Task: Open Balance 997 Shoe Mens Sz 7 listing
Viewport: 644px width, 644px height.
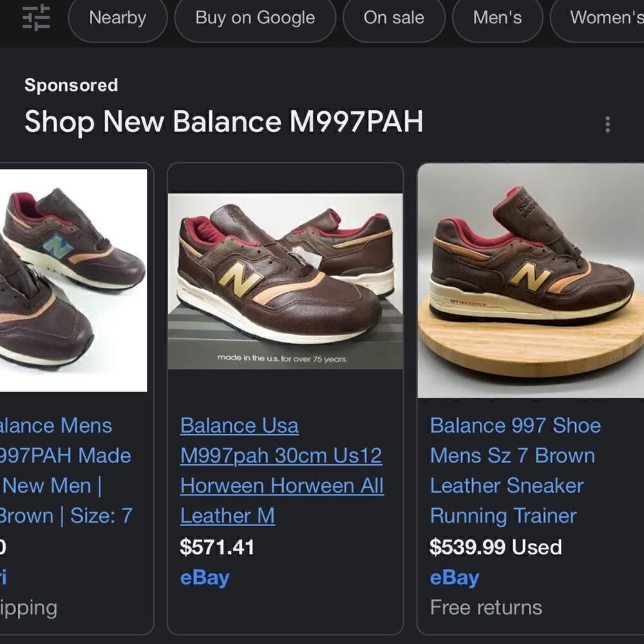Action: tap(515, 471)
